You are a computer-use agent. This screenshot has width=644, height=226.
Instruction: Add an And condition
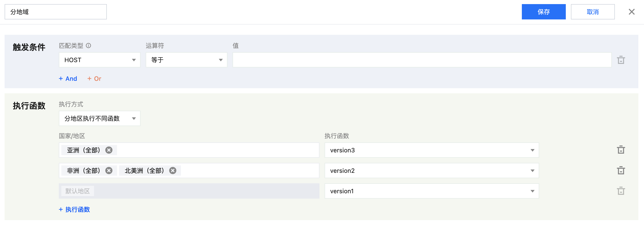click(x=68, y=79)
